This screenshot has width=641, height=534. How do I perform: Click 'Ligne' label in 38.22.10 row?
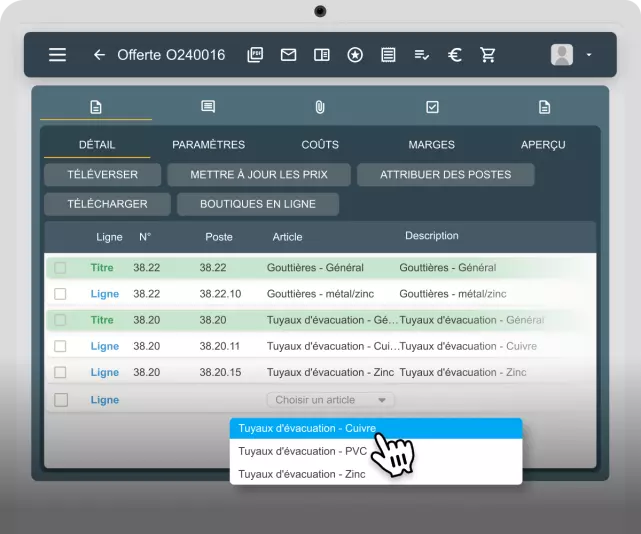point(105,294)
